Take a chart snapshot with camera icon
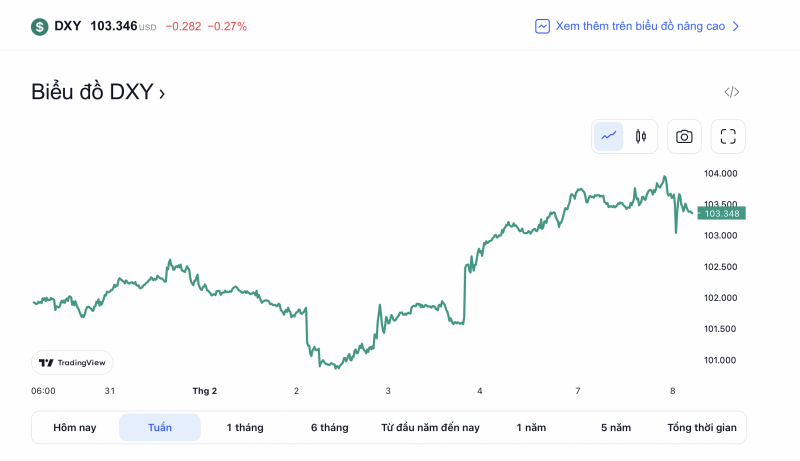Image resolution: width=800 pixels, height=461 pixels. (x=684, y=136)
